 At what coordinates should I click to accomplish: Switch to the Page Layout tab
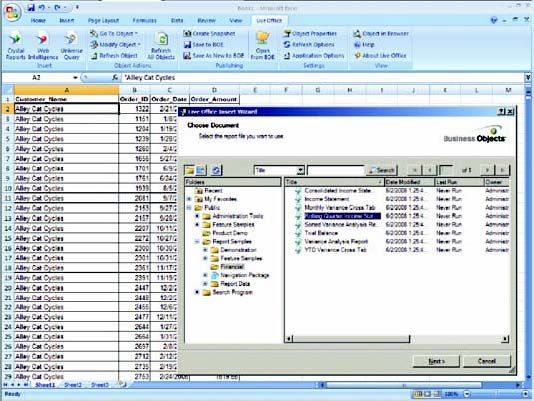click(x=104, y=20)
